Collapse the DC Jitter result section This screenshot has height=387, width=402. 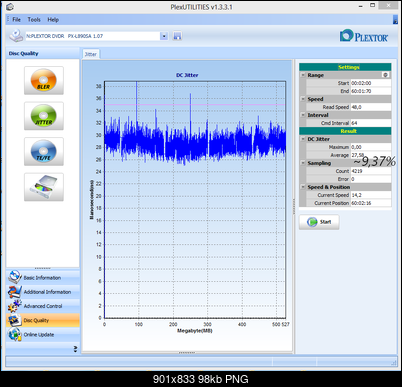point(303,139)
